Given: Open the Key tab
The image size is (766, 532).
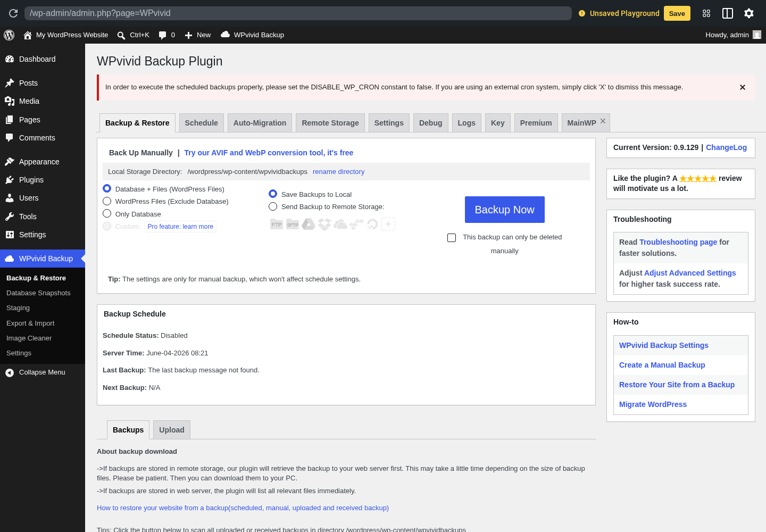Looking at the screenshot, I should (498, 123).
